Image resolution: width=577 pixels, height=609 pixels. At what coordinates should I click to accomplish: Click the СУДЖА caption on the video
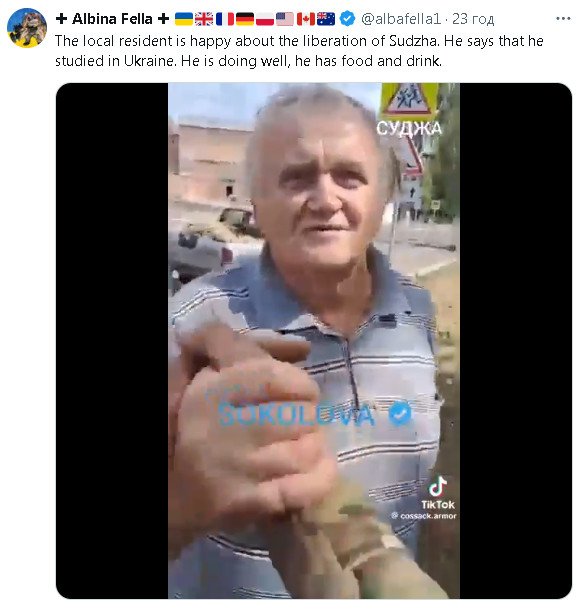tap(409, 128)
